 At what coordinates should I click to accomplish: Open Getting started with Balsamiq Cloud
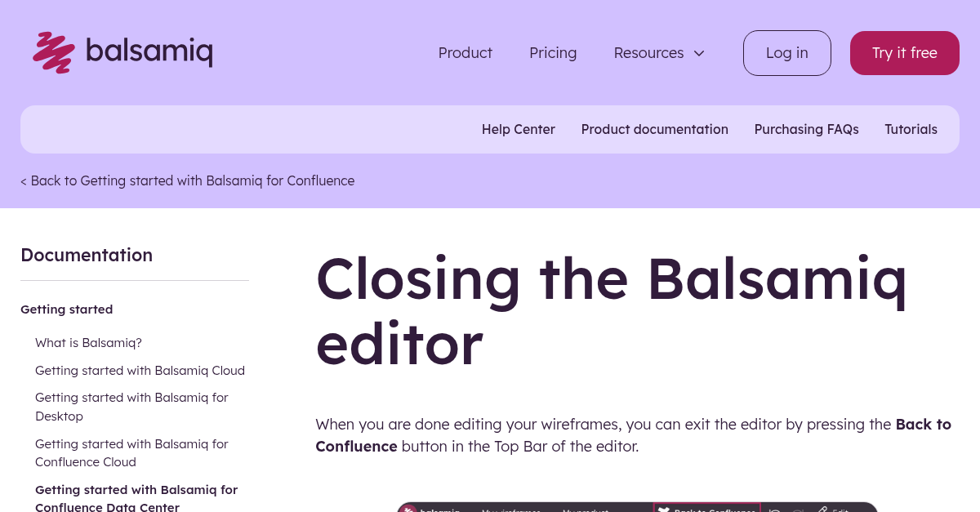140,370
